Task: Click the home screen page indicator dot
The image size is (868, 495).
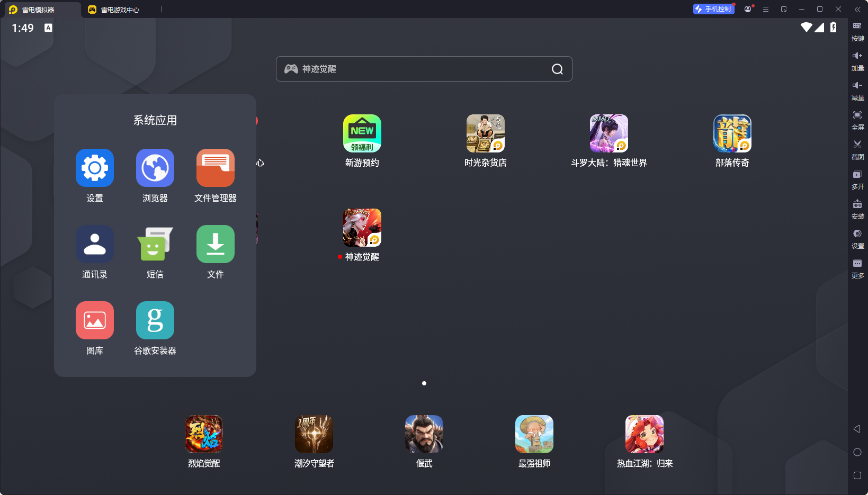Action: click(424, 383)
